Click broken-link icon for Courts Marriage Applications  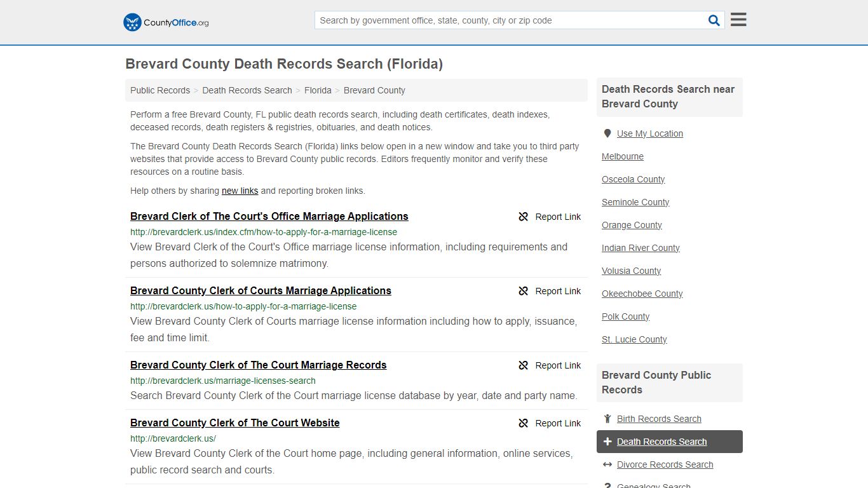(524, 291)
